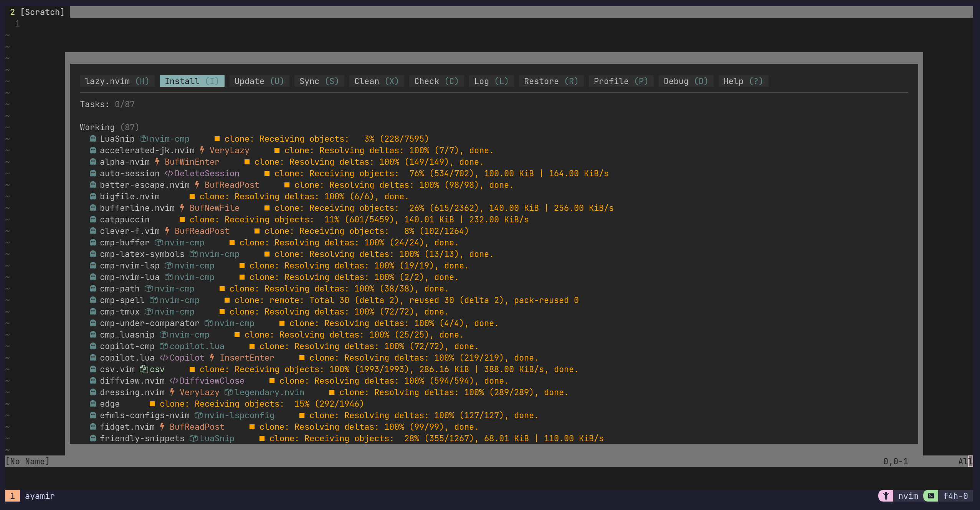Image resolution: width=980 pixels, height=510 pixels.
Task: Expand the fidget.nvim plugin row
Action: pyautogui.click(x=127, y=427)
